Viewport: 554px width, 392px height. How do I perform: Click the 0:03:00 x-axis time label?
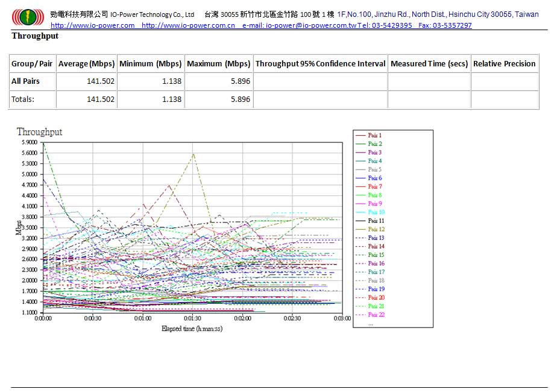pyautogui.click(x=342, y=318)
